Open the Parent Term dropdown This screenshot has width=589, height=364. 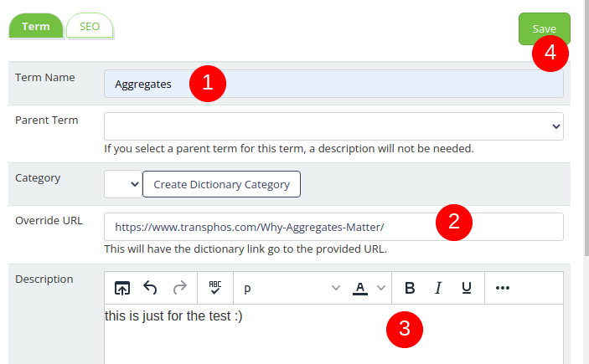pyautogui.click(x=333, y=126)
